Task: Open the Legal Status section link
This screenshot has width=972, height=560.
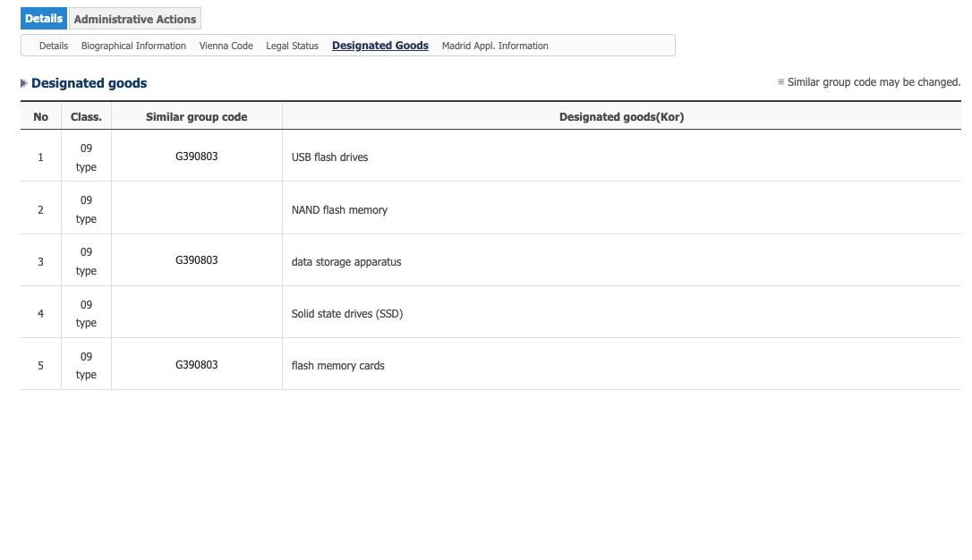Action: (x=292, y=46)
